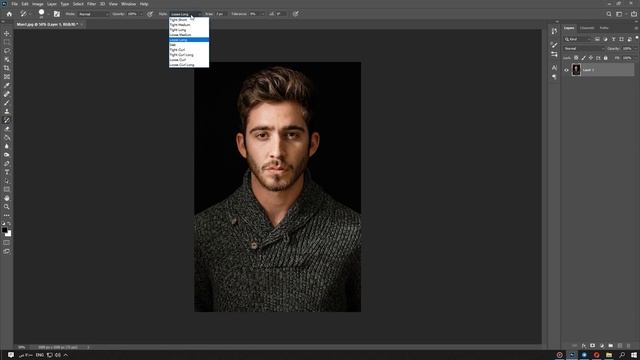The height and width of the screenshot is (360, 640).
Task: Toggle the layer filtering on/off switch
Action: click(x=636, y=38)
